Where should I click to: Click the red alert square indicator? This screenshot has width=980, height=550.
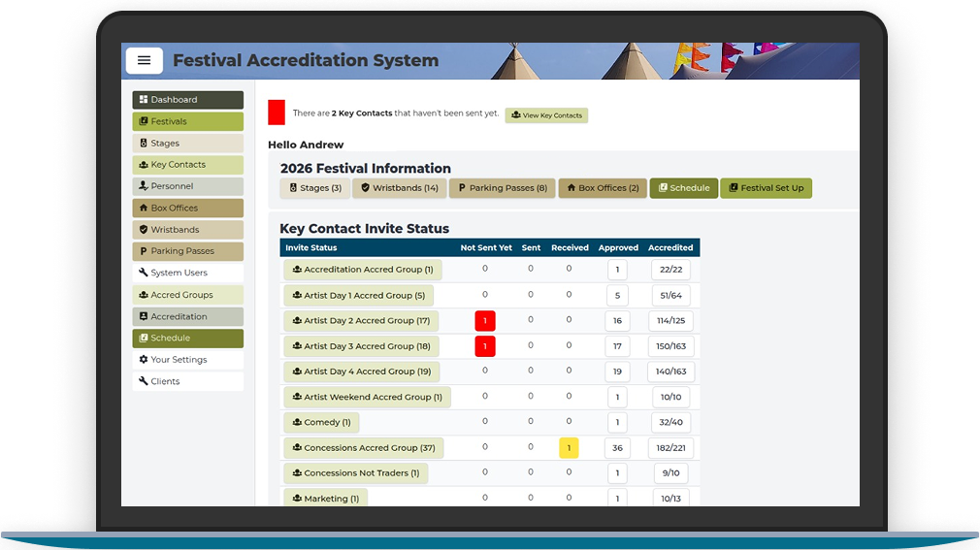pyautogui.click(x=277, y=113)
